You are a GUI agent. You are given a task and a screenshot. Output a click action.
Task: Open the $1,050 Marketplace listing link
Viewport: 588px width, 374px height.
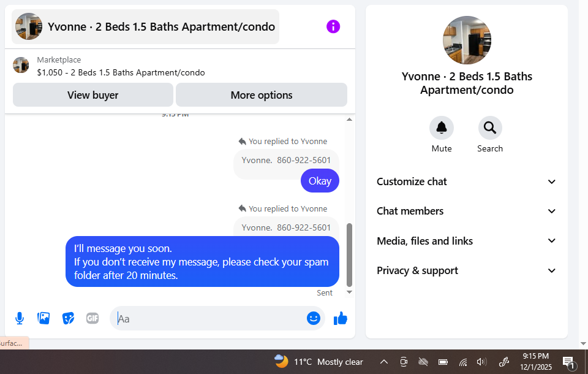tap(121, 72)
